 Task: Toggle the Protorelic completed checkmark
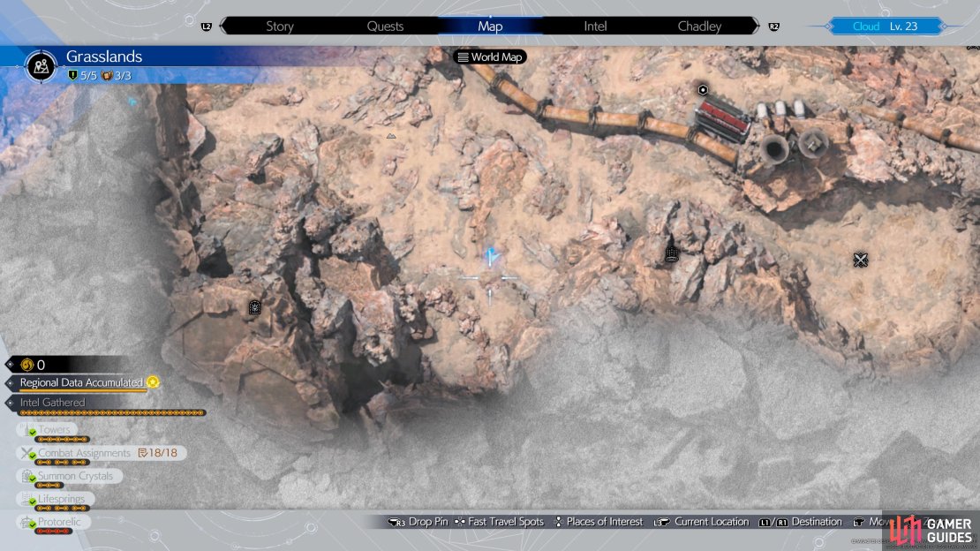point(33,525)
